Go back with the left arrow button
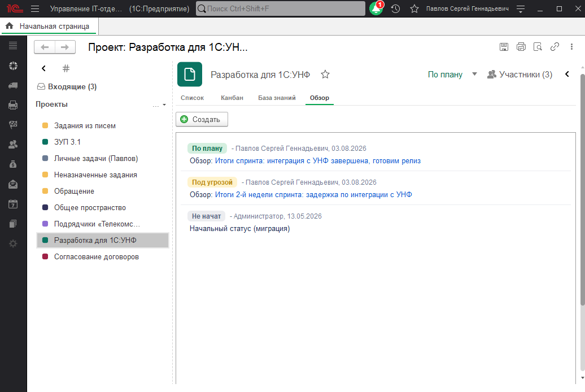This screenshot has height=392, width=585. (x=45, y=47)
